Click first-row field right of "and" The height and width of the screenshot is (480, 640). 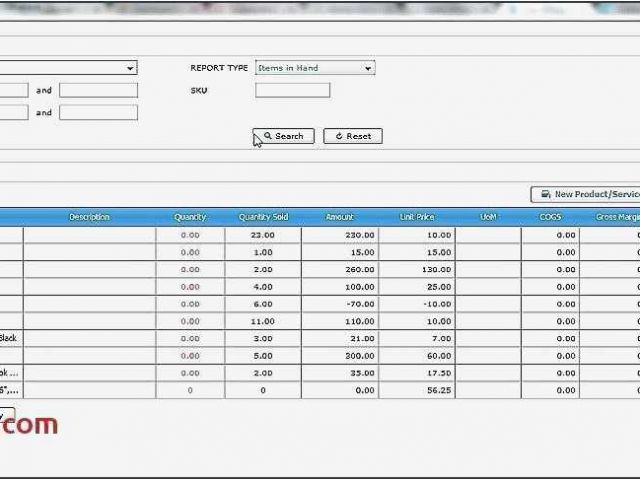[x=98, y=90]
